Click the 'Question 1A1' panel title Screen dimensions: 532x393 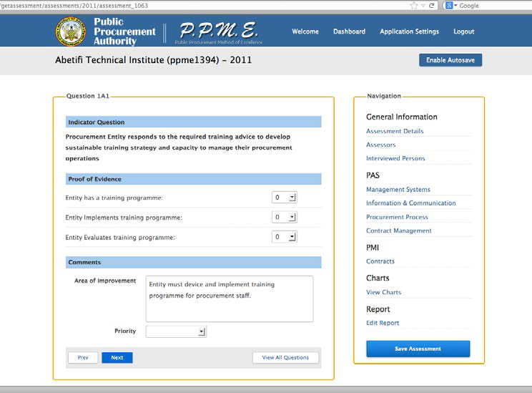87,96
